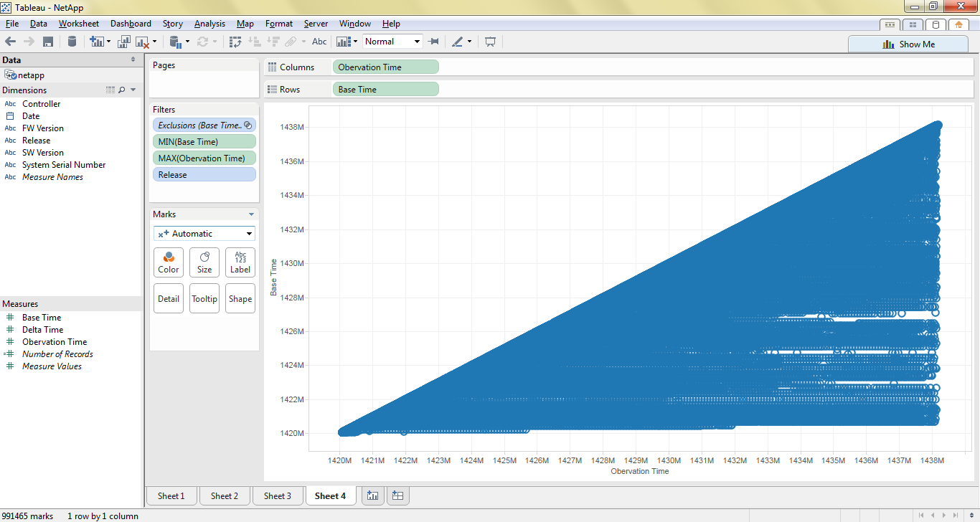
Task: Click the Connect to Data cylinder icon
Action: tap(72, 42)
